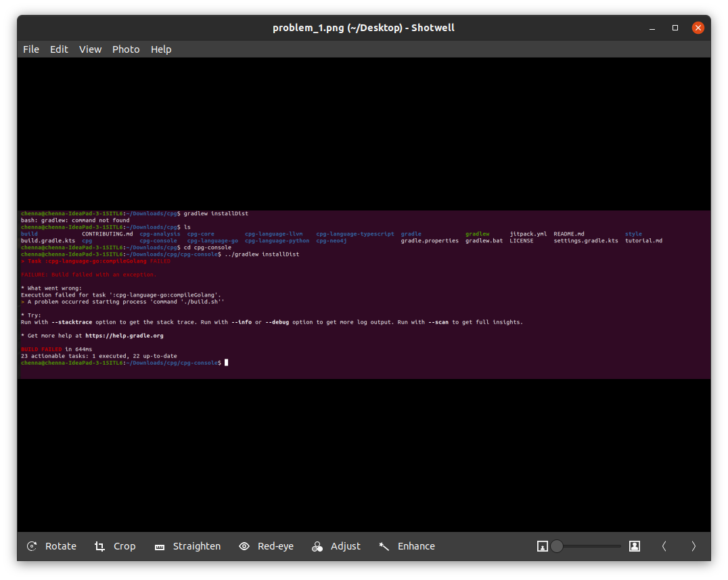Viewport: 728px width, 580px height.
Task: Adjust the zoom slider handle
Action: click(x=557, y=547)
